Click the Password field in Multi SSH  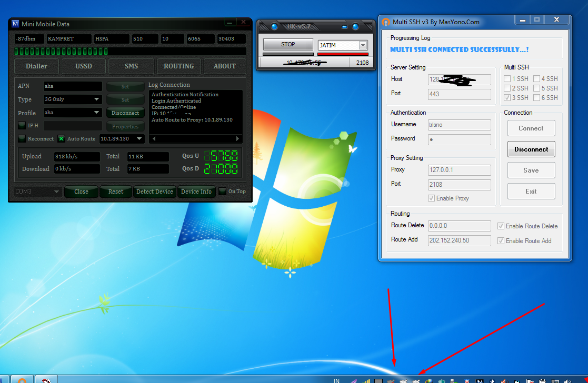tap(460, 139)
